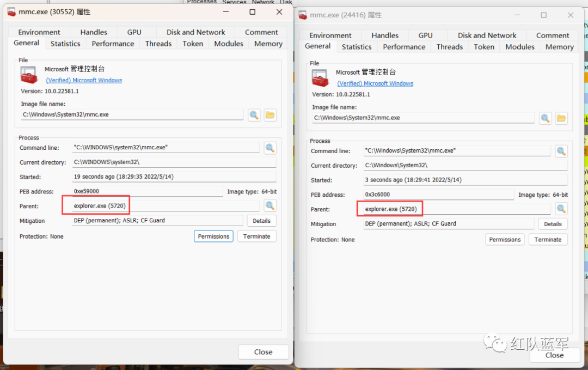Open Performance tab in mmc.exe (30552) window
588x370 pixels.
point(113,44)
